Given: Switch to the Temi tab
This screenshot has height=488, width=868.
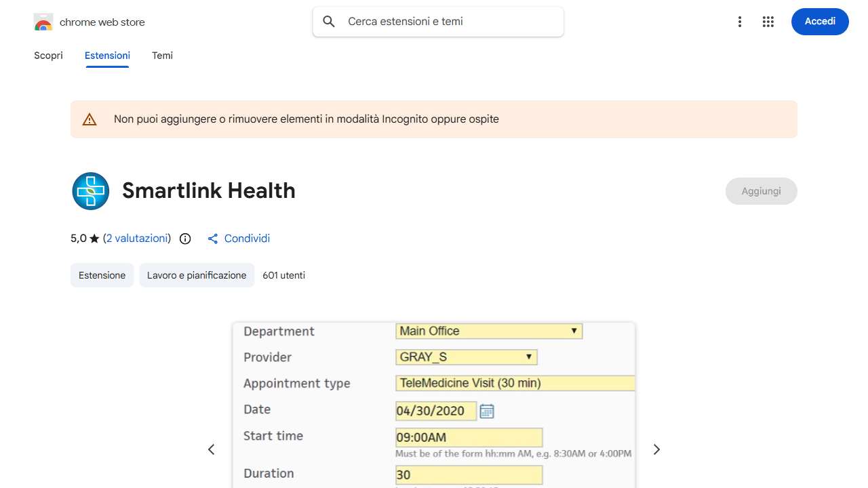Looking at the screenshot, I should (x=162, y=56).
